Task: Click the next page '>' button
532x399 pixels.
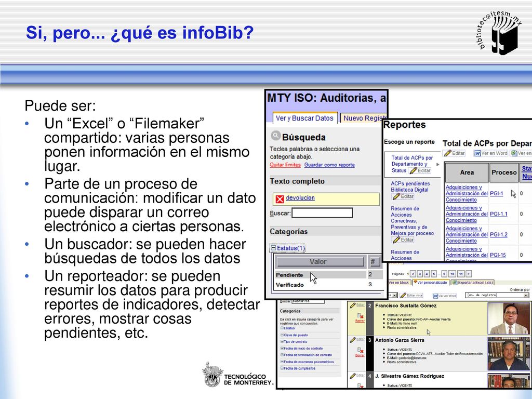Action: [469, 274]
